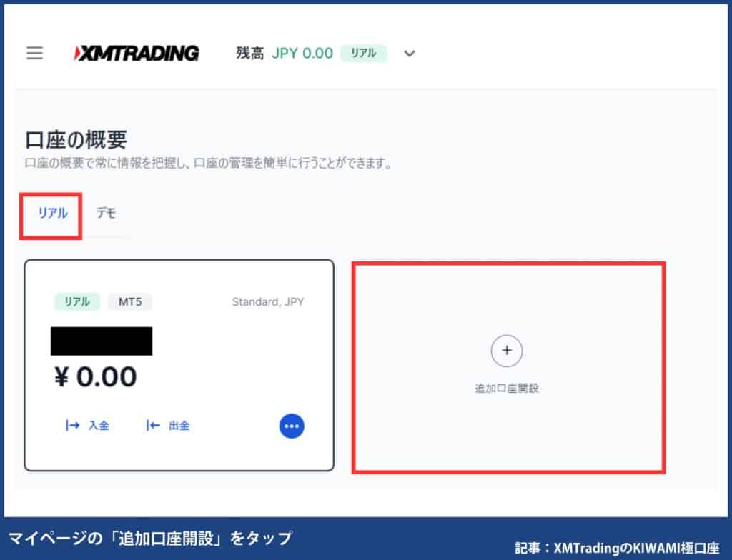
Task: Click the 入金 deposit arrow icon
Action: (71, 425)
